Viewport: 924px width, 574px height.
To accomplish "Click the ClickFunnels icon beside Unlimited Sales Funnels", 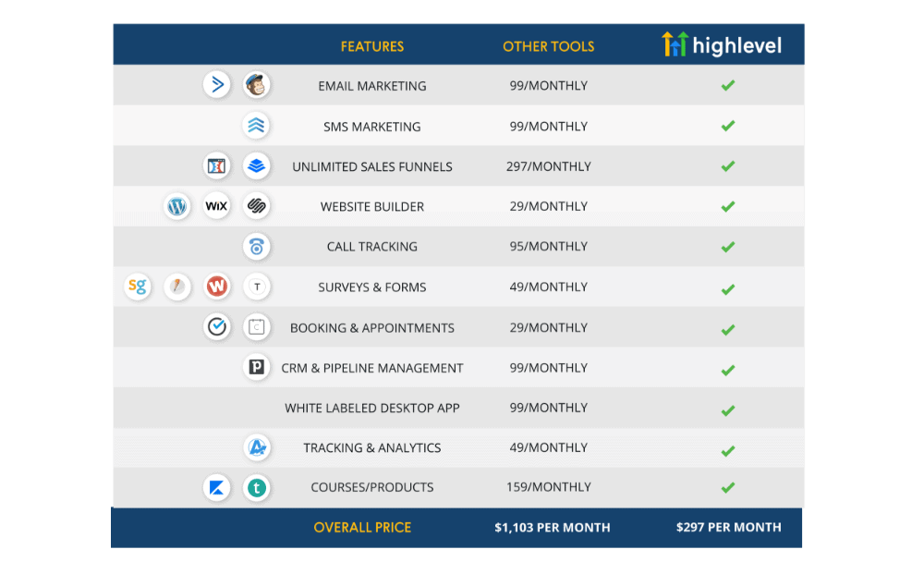I will click(x=217, y=166).
